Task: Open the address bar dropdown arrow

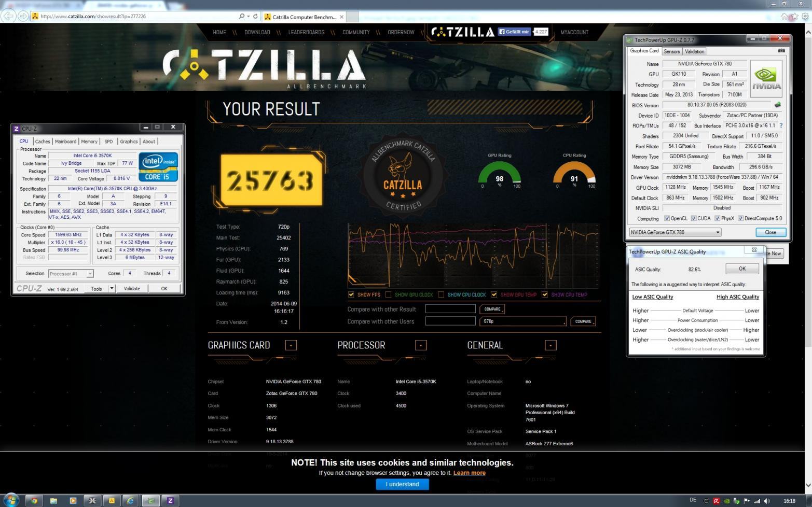Action: (x=249, y=16)
